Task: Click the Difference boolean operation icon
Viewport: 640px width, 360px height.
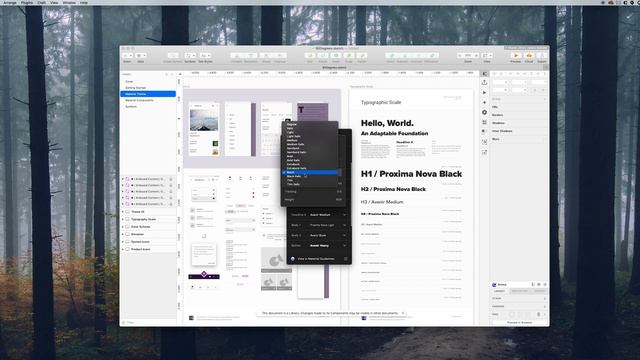Action: pyautogui.click(x=431, y=56)
